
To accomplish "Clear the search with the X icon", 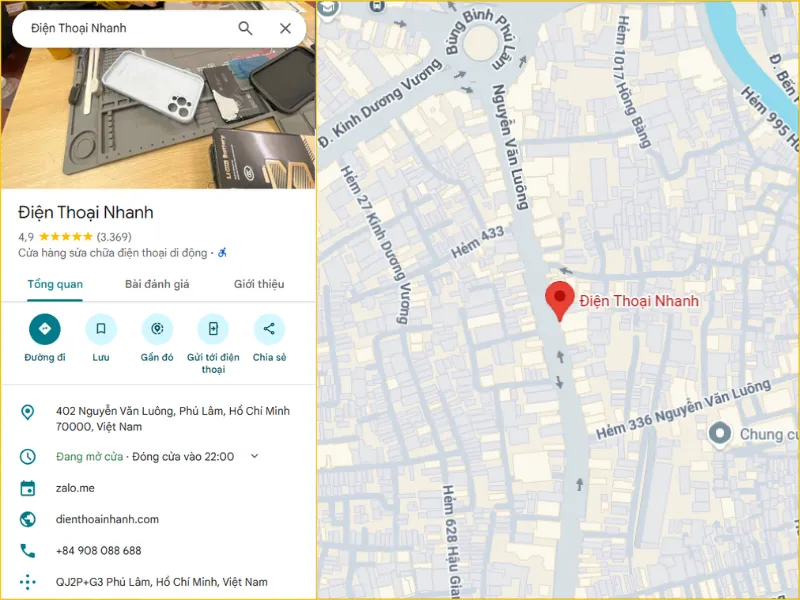I will click(x=285, y=29).
